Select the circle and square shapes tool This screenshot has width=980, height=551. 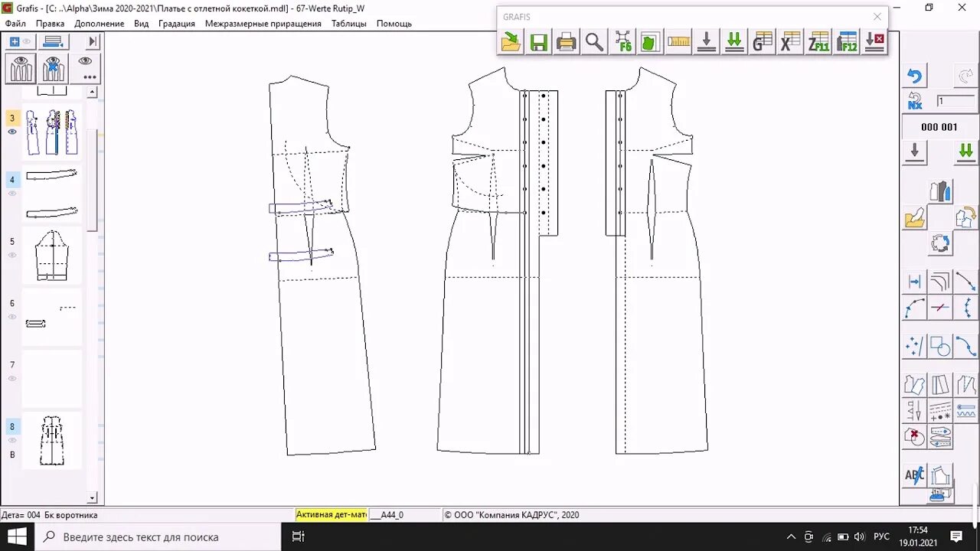click(940, 347)
